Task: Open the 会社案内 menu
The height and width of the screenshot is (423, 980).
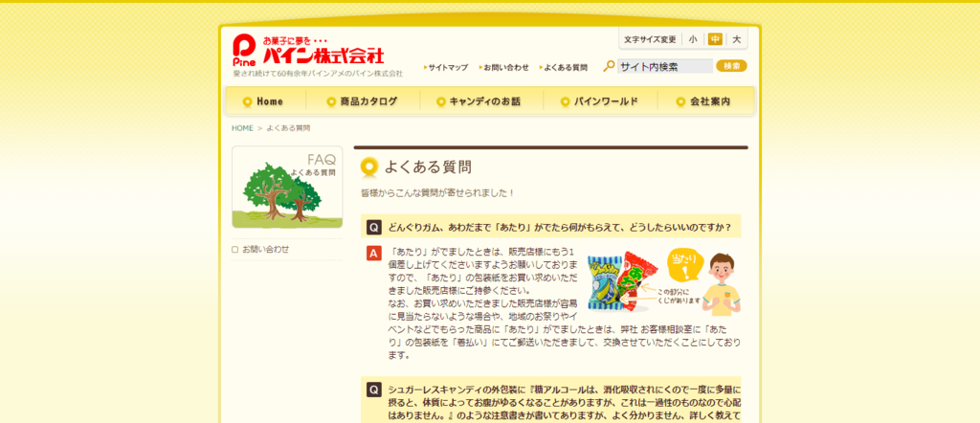Action: pyautogui.click(x=703, y=101)
